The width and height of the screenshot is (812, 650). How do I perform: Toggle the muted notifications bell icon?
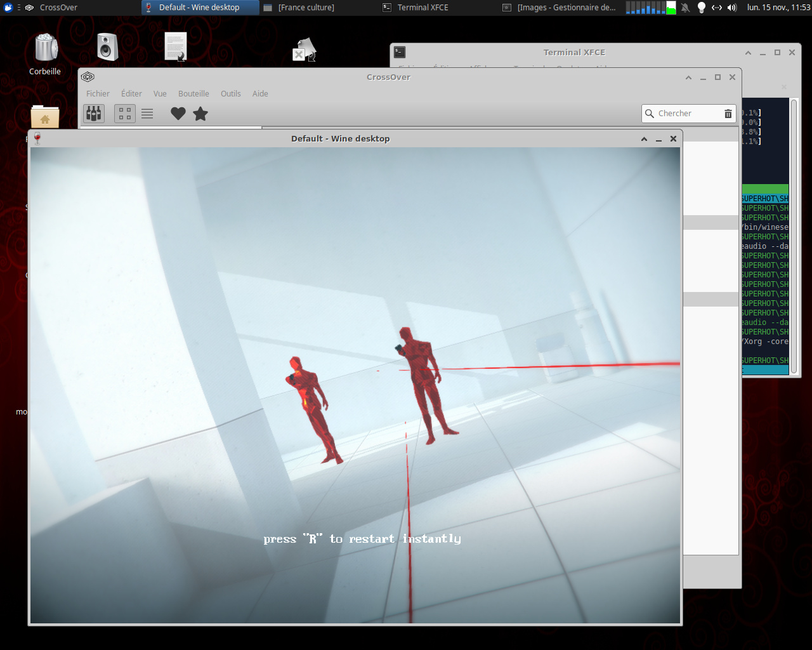pos(685,8)
